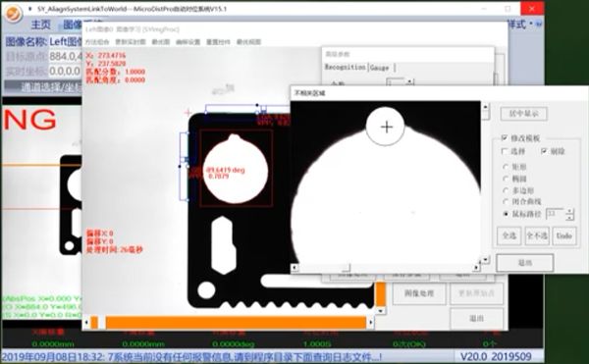Screen dimensions: 589x364
Task: Select the 多边形 polygon radio option
Action: (x=506, y=190)
